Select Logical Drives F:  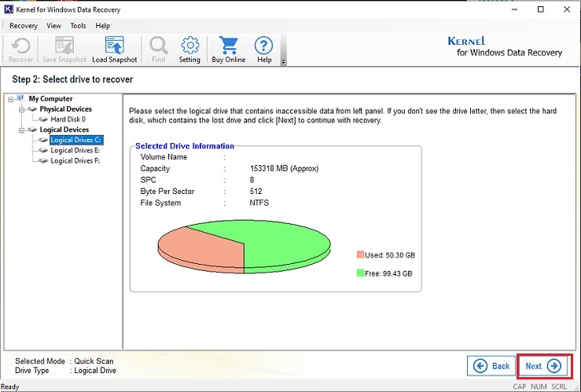[75, 161]
